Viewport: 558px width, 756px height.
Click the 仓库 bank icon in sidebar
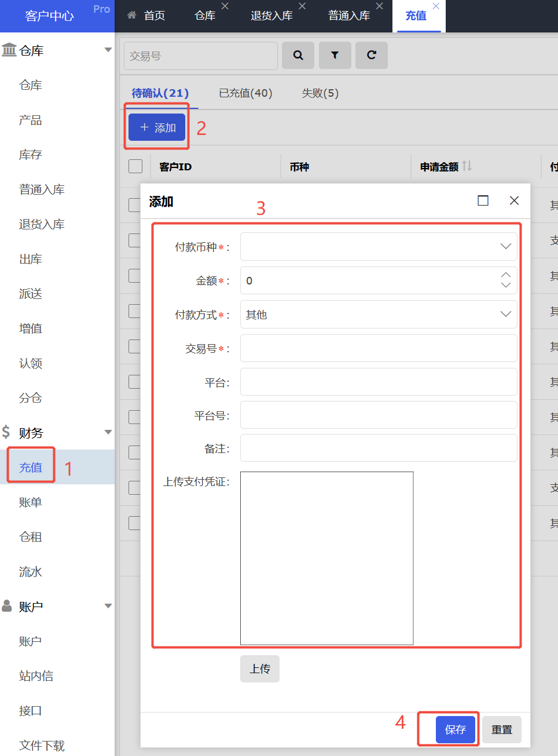click(9, 50)
